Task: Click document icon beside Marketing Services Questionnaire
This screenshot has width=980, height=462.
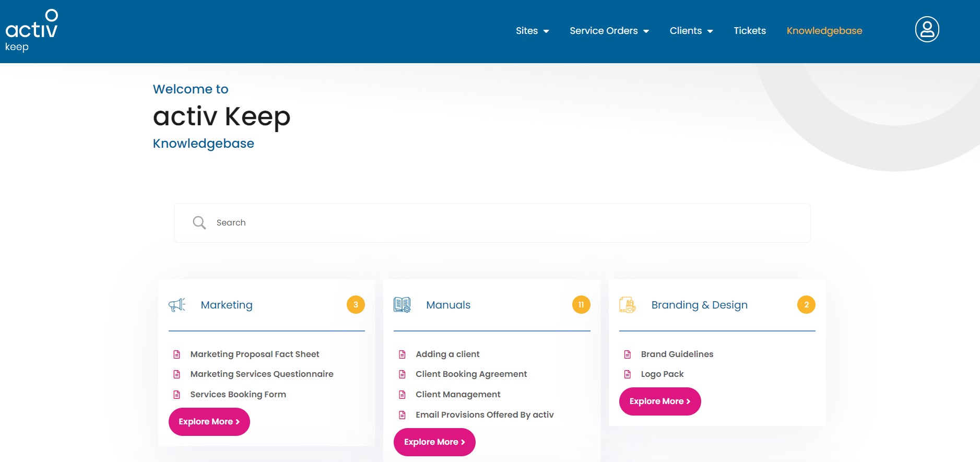Action: (176, 374)
